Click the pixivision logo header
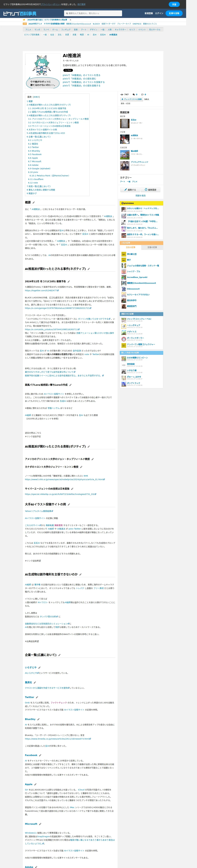Screen dimensions: 197x868 (128, 203)
